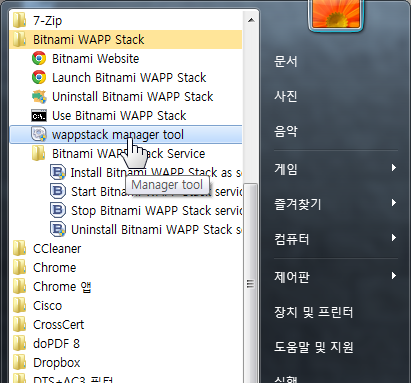This screenshot has height=383, width=411.
Task: Click the CrossCert folder name
Action: pos(59,325)
